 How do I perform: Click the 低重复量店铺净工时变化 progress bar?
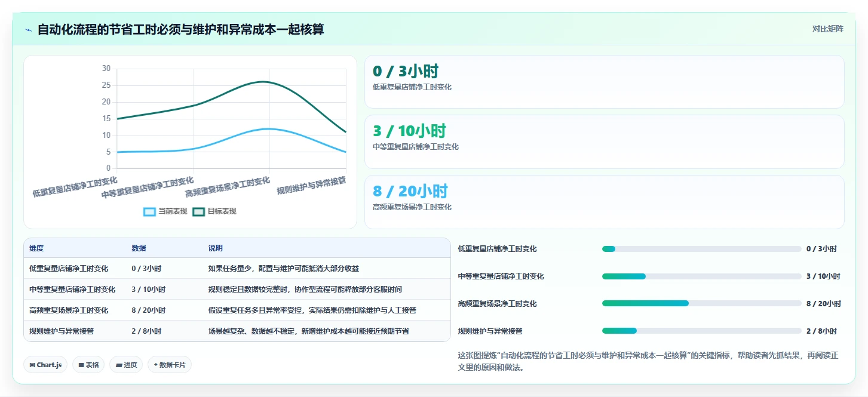coord(702,249)
